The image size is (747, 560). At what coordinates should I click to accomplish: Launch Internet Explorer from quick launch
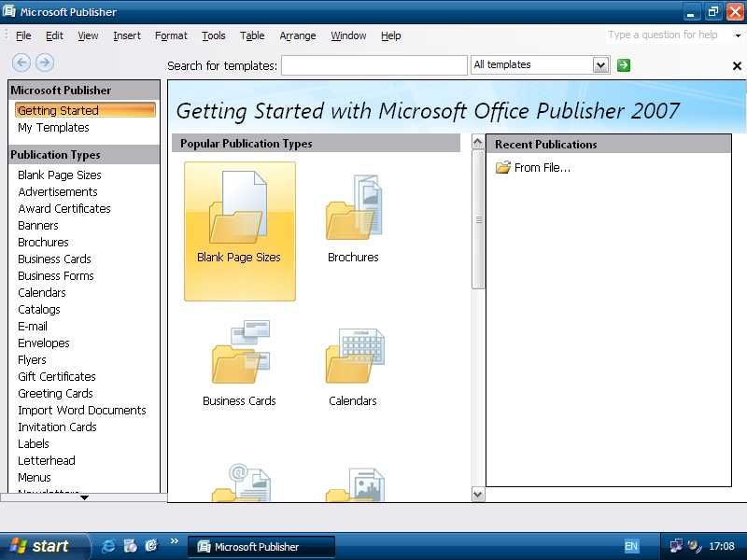click(x=108, y=545)
